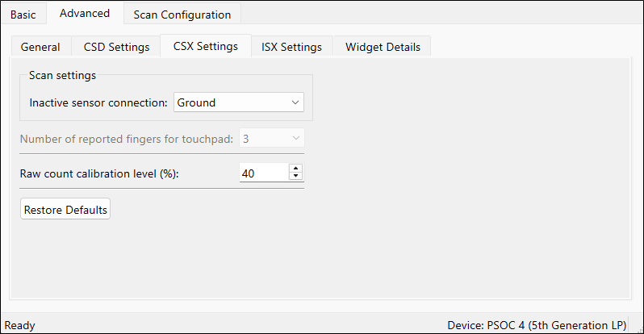Click the window resize grip in status bar
644x334 pixels.
click(639, 329)
